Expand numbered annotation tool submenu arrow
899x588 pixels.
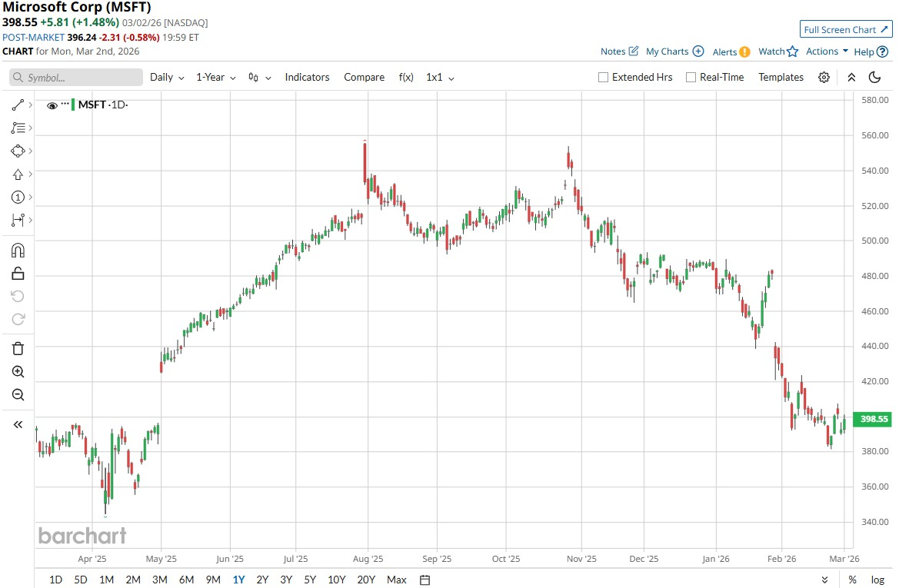31,197
